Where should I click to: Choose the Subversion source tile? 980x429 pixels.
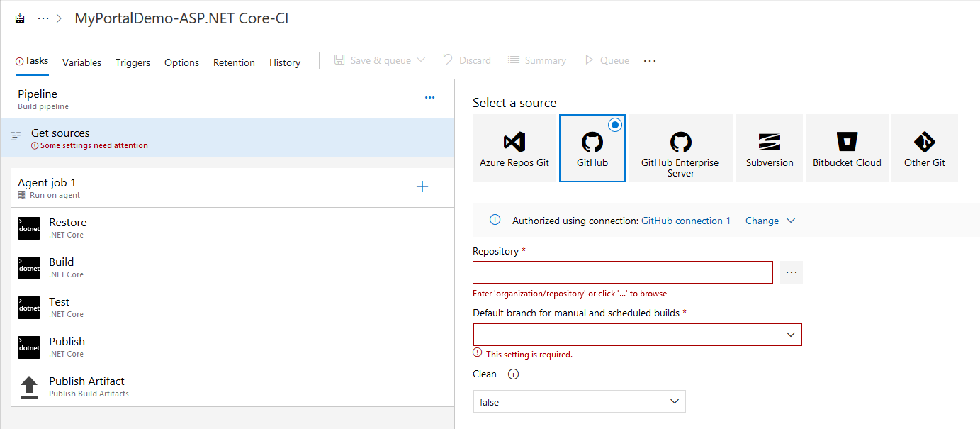(x=770, y=148)
